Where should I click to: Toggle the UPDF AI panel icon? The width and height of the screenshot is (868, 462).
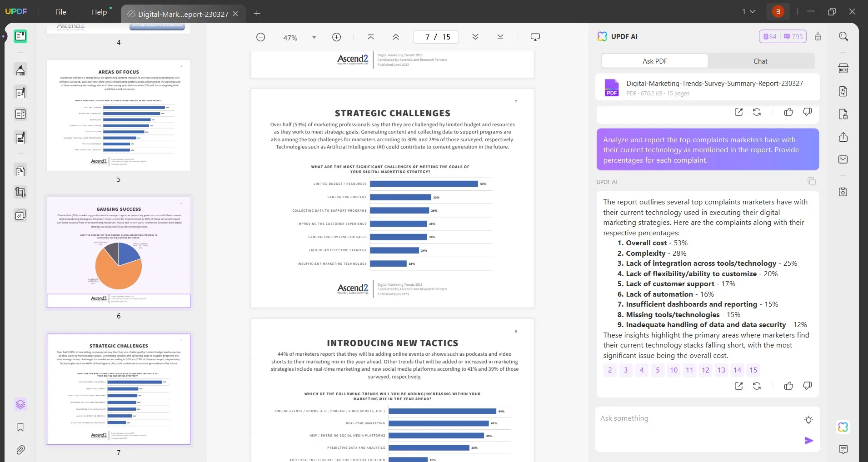click(843, 427)
